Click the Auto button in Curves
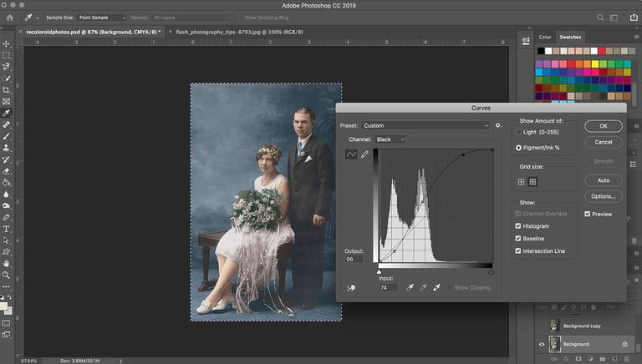 603,180
